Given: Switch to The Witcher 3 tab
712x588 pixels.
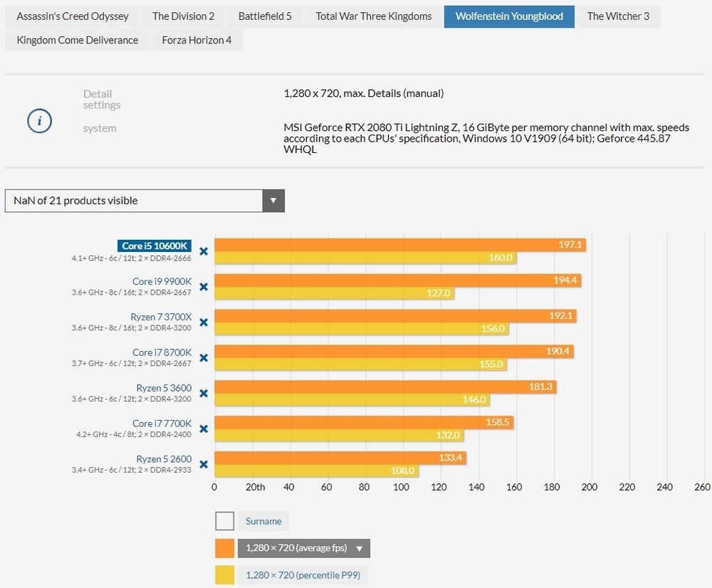Looking at the screenshot, I should [x=617, y=16].
